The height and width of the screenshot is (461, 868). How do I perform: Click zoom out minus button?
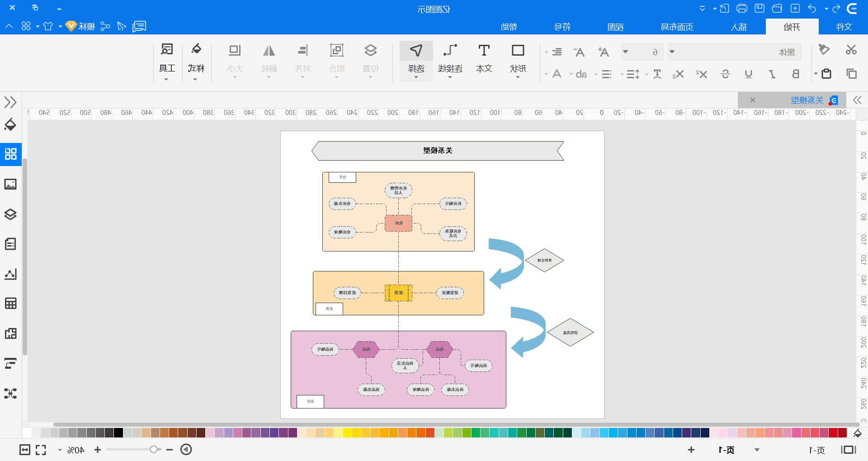170,450
